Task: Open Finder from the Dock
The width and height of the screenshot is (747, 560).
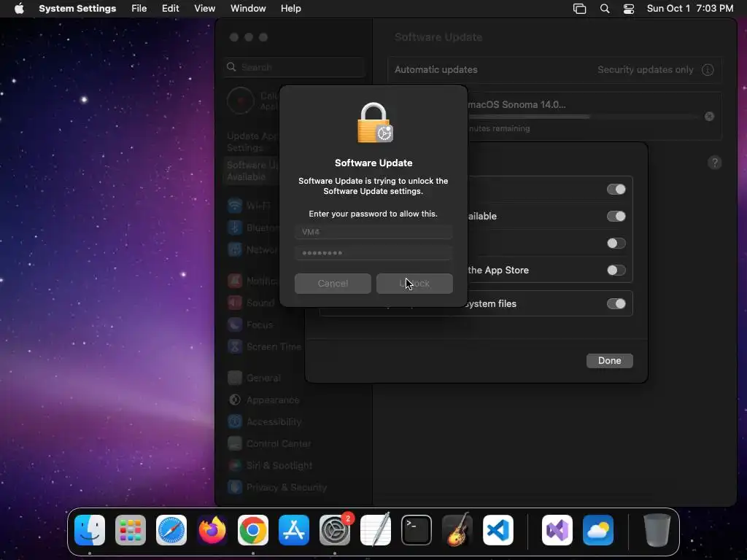Action: (x=90, y=530)
